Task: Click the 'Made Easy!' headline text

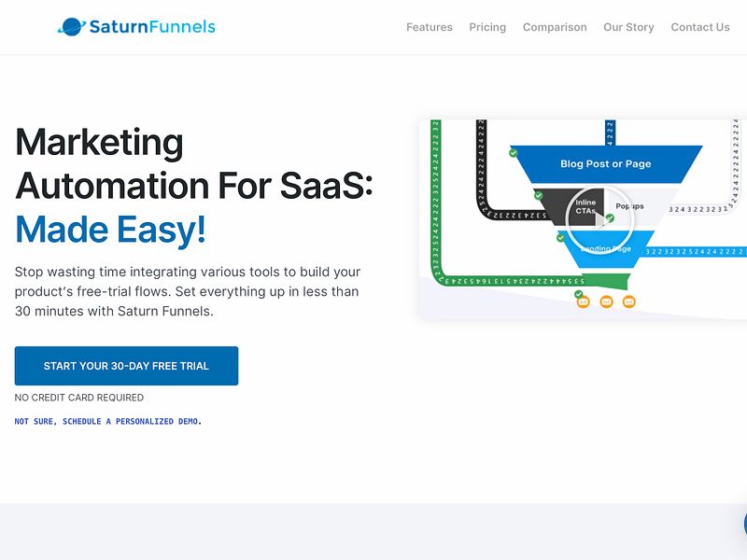Action: [x=110, y=230]
